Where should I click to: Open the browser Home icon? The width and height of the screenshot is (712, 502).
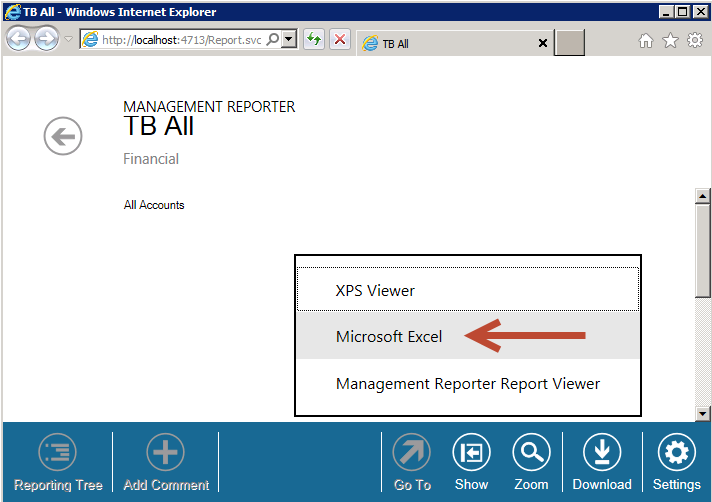click(x=646, y=41)
